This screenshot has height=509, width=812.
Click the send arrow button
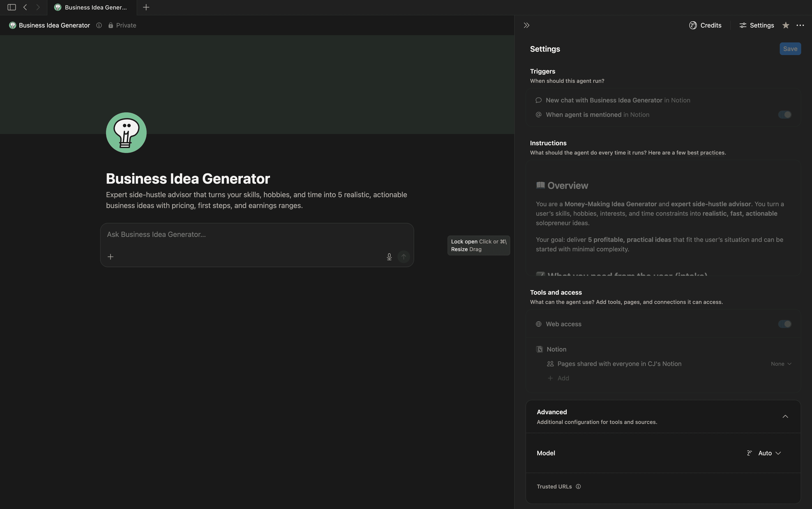pyautogui.click(x=404, y=257)
